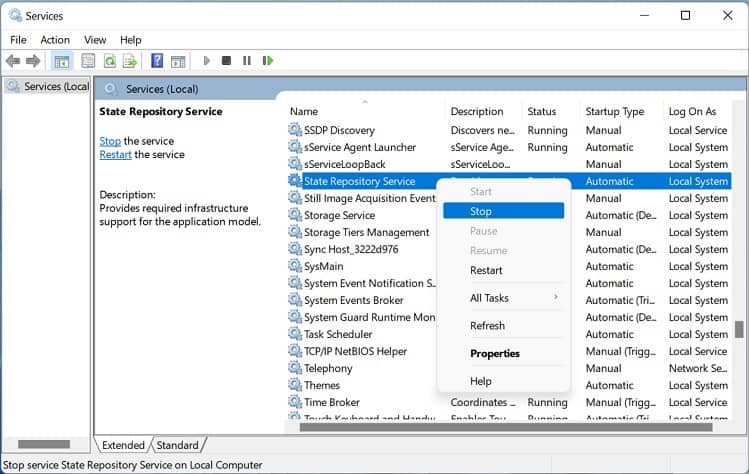Viewport: 749px width, 474px height.
Task: Switch to the Standard tab
Action: [x=177, y=445]
